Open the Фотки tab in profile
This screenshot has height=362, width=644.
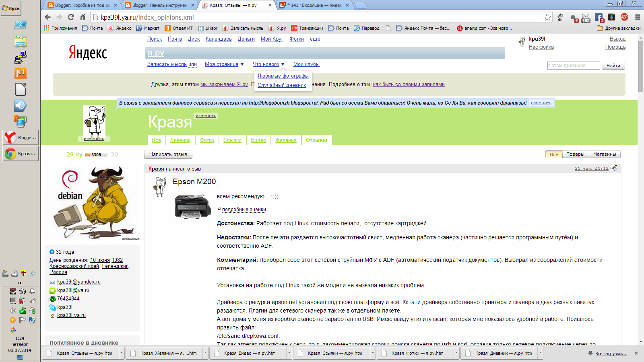(207, 140)
